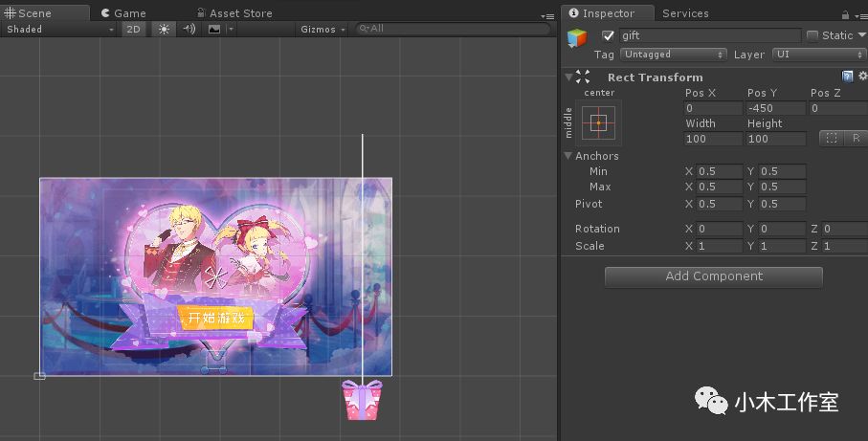The height and width of the screenshot is (441, 868).
Task: Collapse the Rect Transform component
Action: point(568,77)
